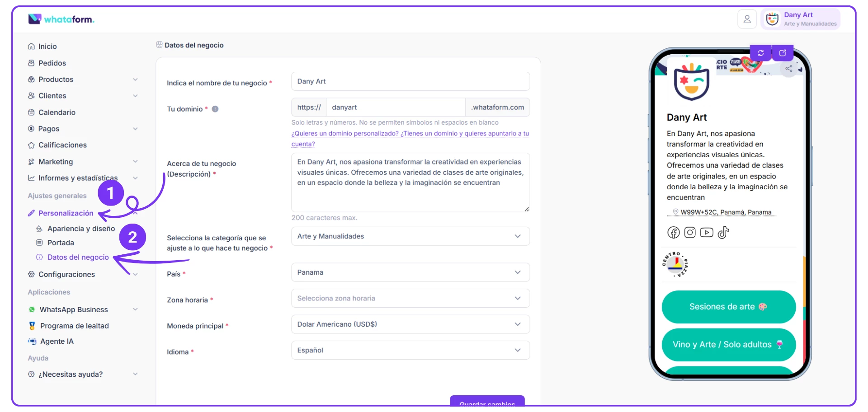868x412 pixels.
Task: Click the user profile icon in header
Action: 747,19
